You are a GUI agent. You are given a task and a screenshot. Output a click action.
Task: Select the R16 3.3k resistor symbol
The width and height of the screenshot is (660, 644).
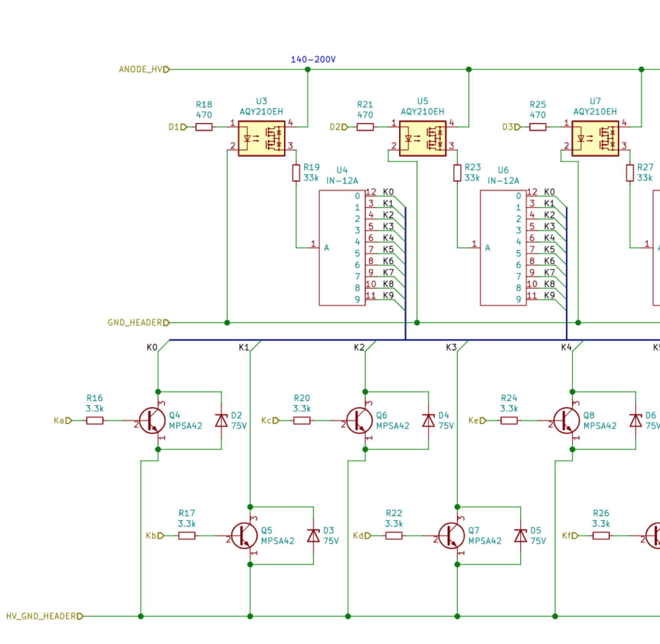point(95,420)
